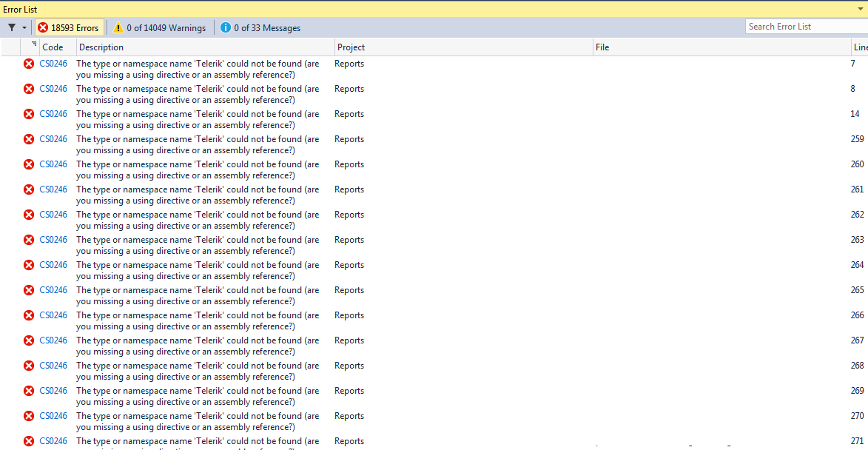Screen dimensions: 868x450
Task: Click the error icon in the line 266 row
Action: 29,315
